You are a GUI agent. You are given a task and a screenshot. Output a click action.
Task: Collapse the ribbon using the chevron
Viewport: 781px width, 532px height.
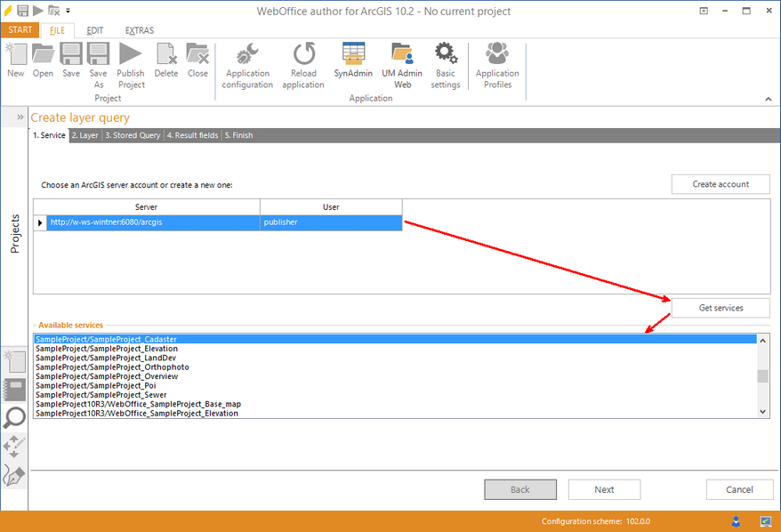click(768, 99)
